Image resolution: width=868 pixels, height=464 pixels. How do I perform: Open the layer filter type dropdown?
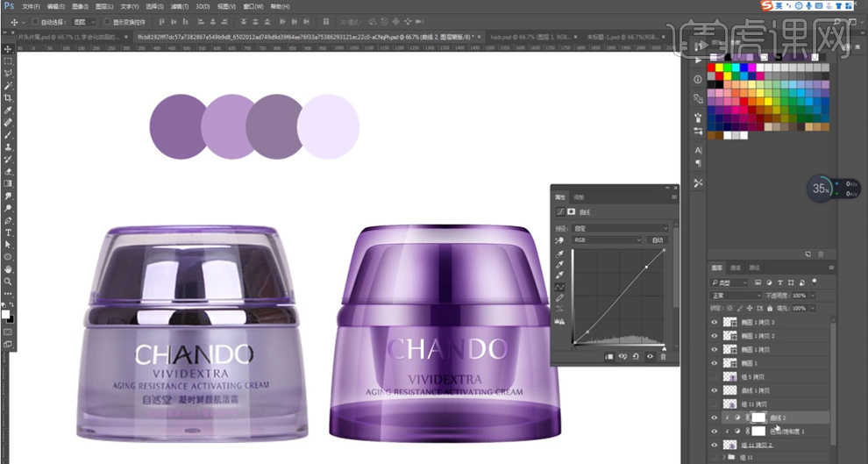point(729,283)
